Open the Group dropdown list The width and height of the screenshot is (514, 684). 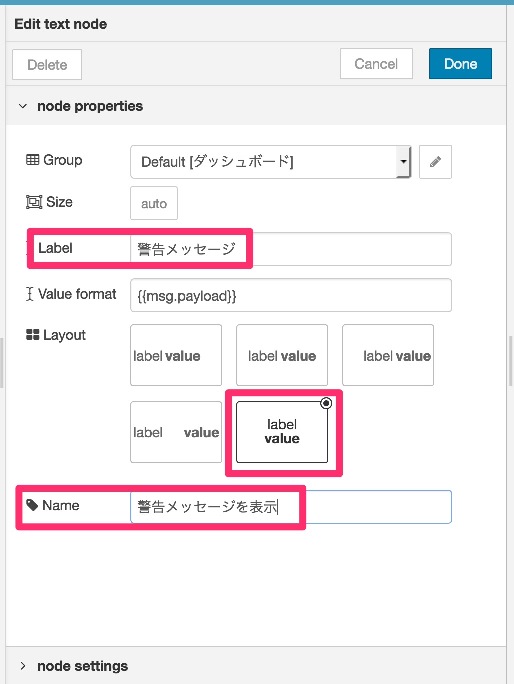[x=271, y=162]
